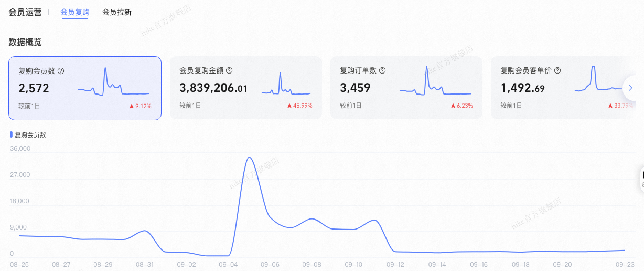Open the 会员拉新 tab

[x=117, y=12]
